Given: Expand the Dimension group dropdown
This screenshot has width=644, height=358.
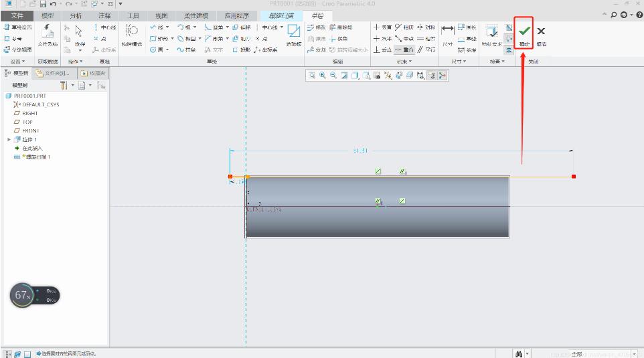Looking at the screenshot, I should point(459,62).
